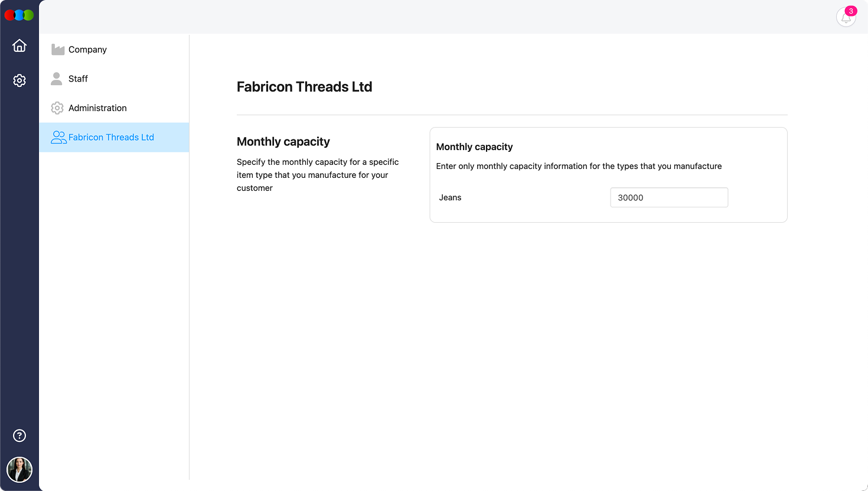Go to the Home icon in sidebar
The image size is (868, 491).
pos(19,45)
